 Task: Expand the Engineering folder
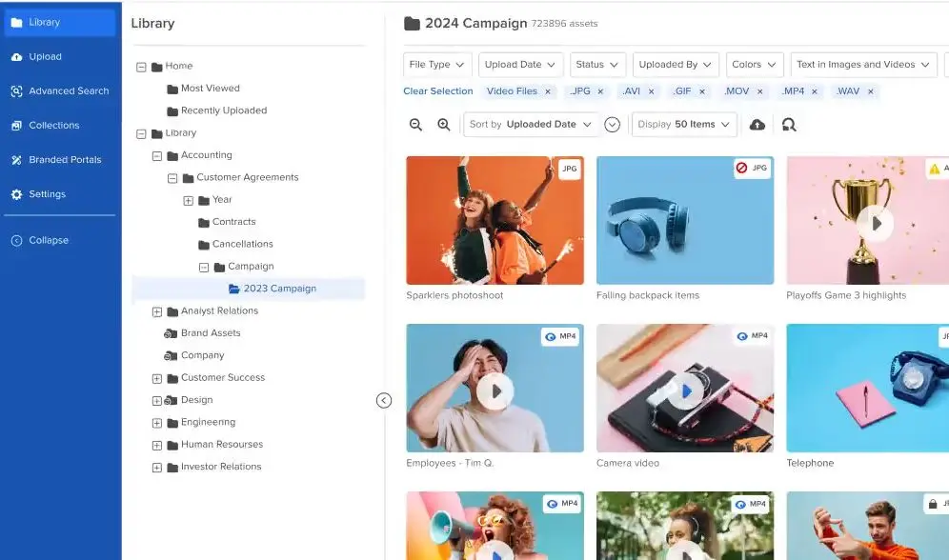157,423
